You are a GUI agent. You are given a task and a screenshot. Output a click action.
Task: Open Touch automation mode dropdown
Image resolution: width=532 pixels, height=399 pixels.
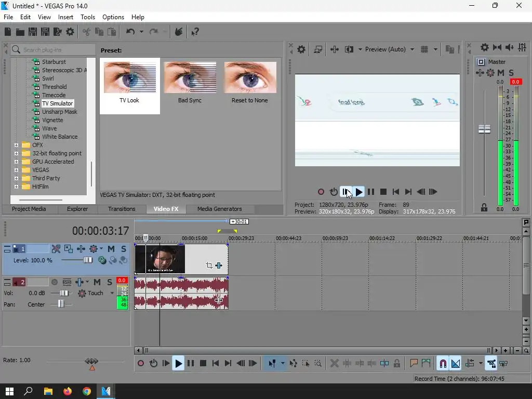coord(112,293)
